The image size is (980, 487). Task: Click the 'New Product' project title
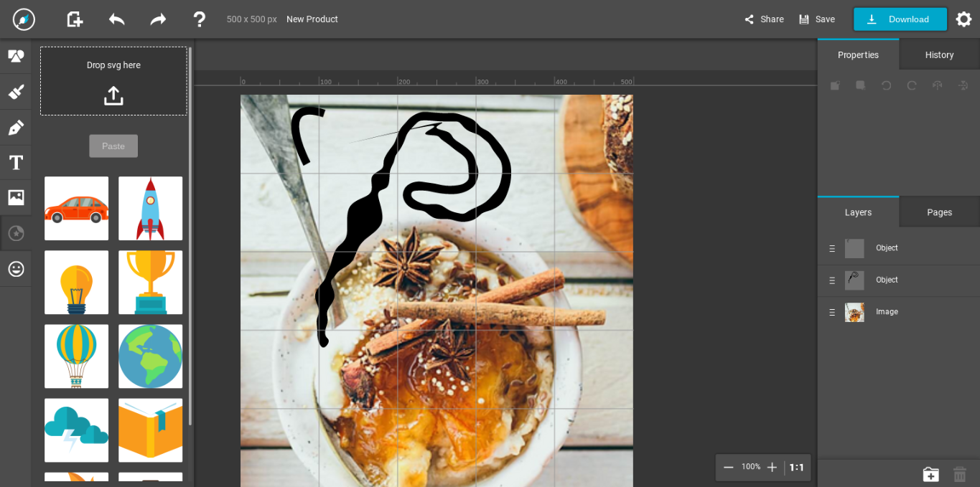pyautogui.click(x=312, y=19)
